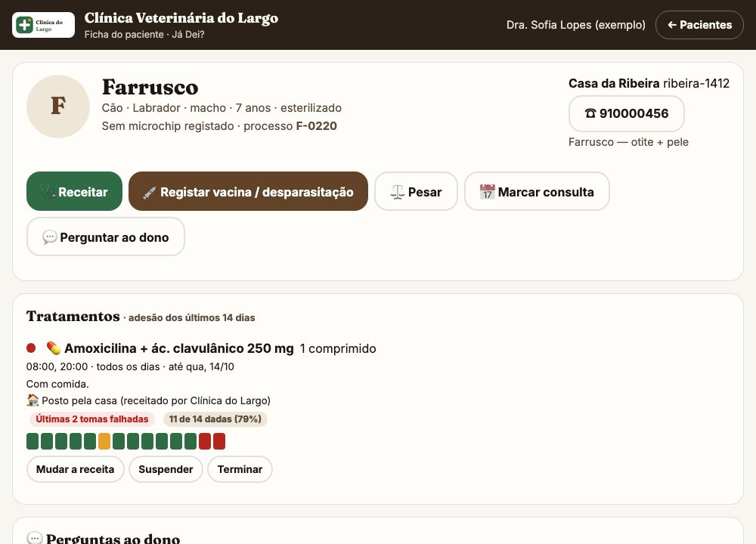Screen dimensions: 756x544
Task: Click Registar vacina / desparasitação button
Action: (x=248, y=191)
